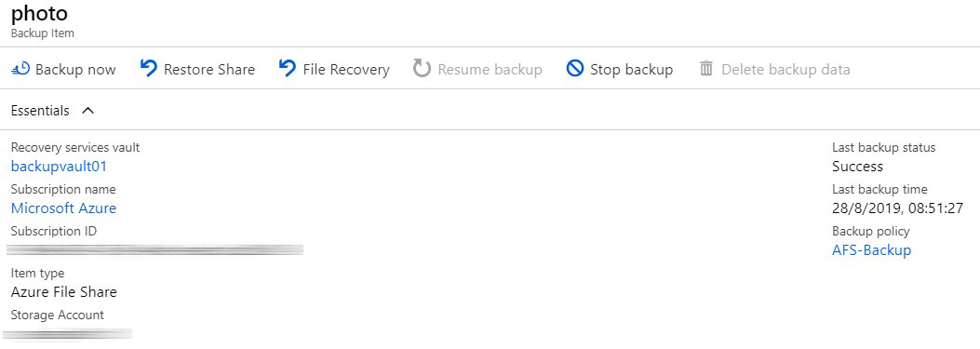The image size is (980, 349).
Task: Click the Resume backup circular icon
Action: (x=422, y=69)
